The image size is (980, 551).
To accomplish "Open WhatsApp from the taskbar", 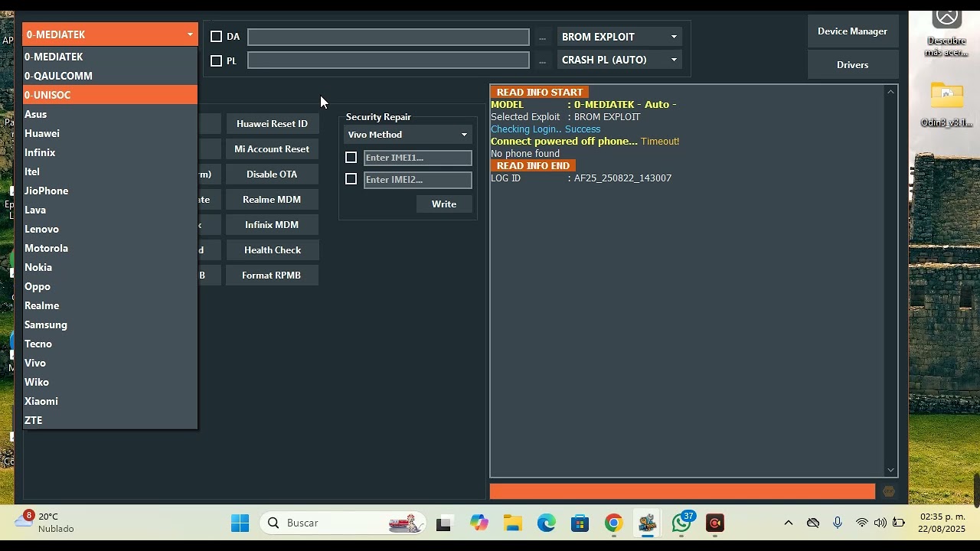I will coord(681,523).
